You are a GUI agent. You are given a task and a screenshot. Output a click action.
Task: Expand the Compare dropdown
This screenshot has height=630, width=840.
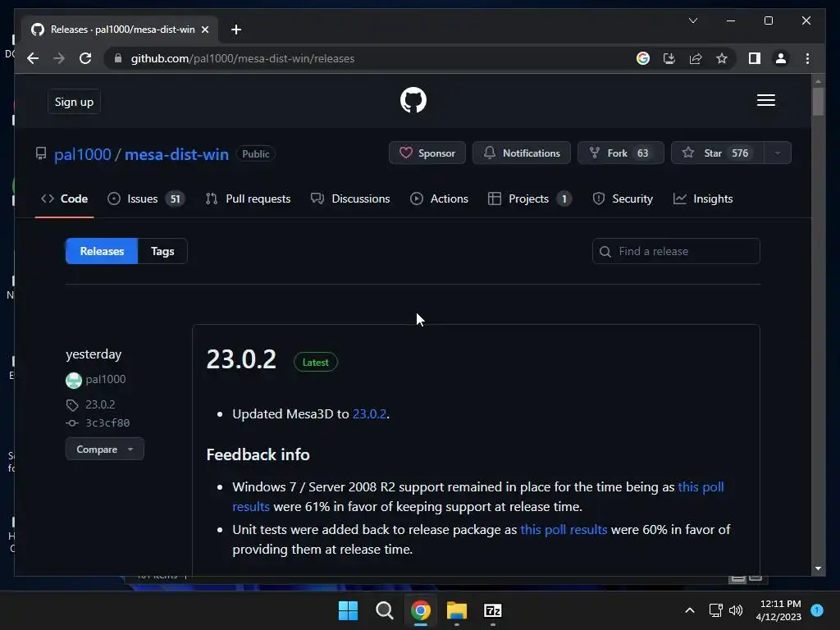[105, 449]
